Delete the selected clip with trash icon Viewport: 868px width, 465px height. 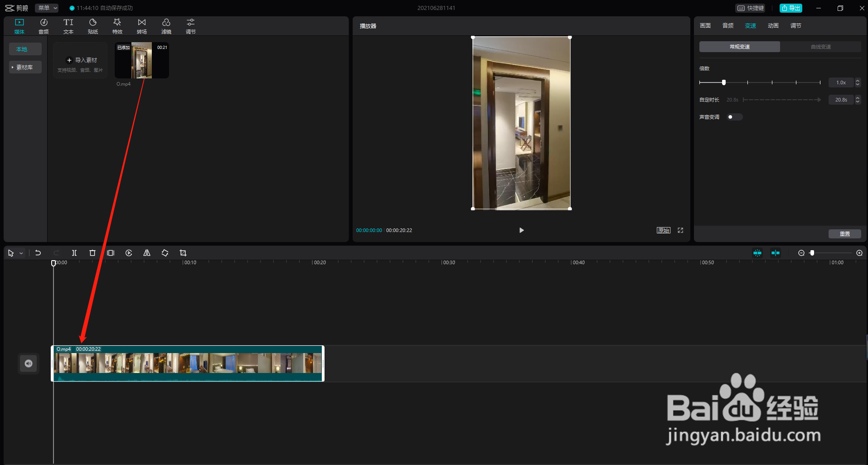[x=92, y=253]
